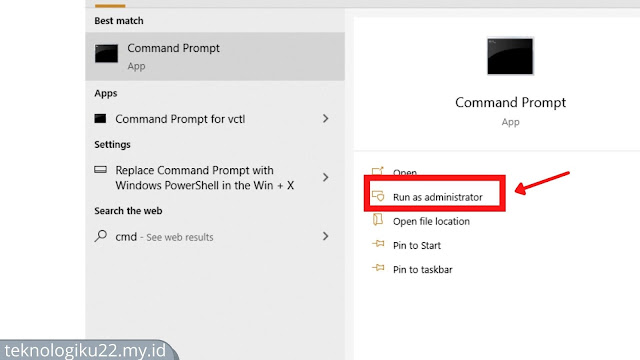Select Pin to Start

pos(417,245)
